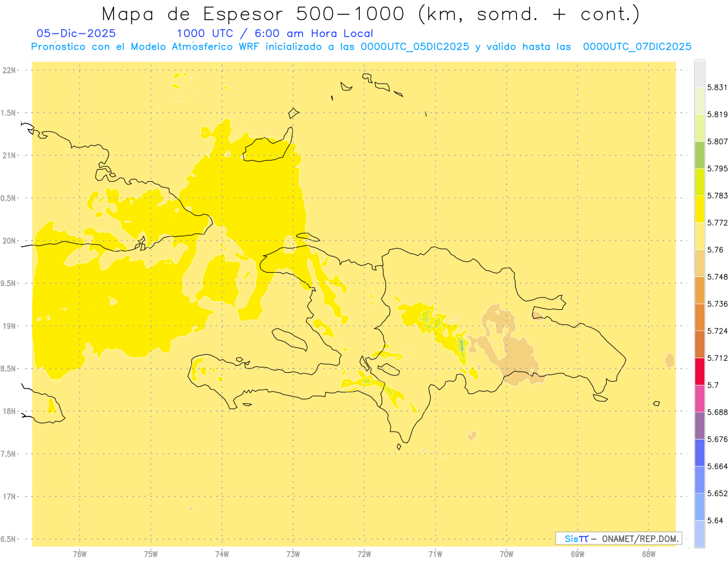Click the 72W longitude label

365,554
